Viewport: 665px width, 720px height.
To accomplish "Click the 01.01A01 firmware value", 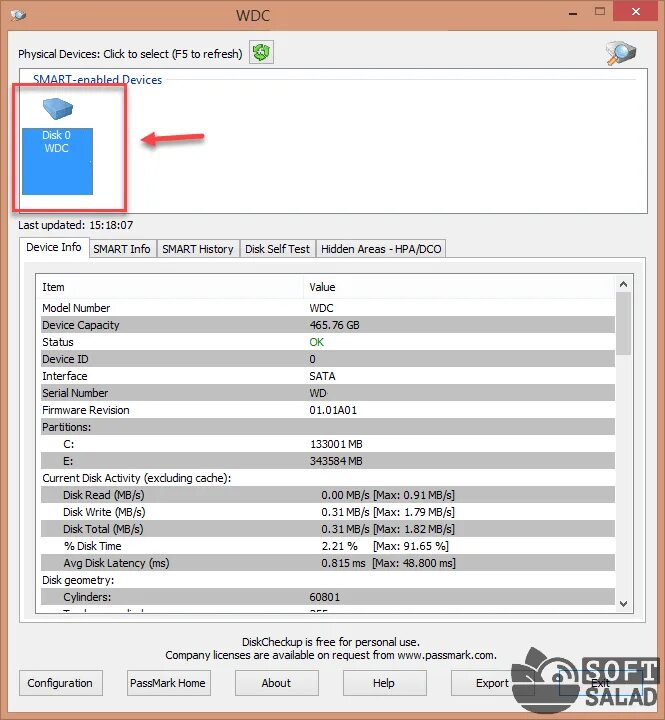I will 333,410.
